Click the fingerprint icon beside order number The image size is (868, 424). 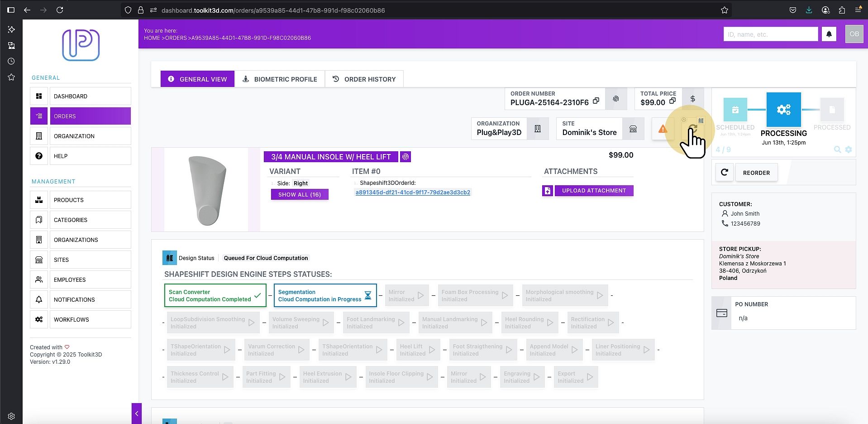click(x=616, y=99)
